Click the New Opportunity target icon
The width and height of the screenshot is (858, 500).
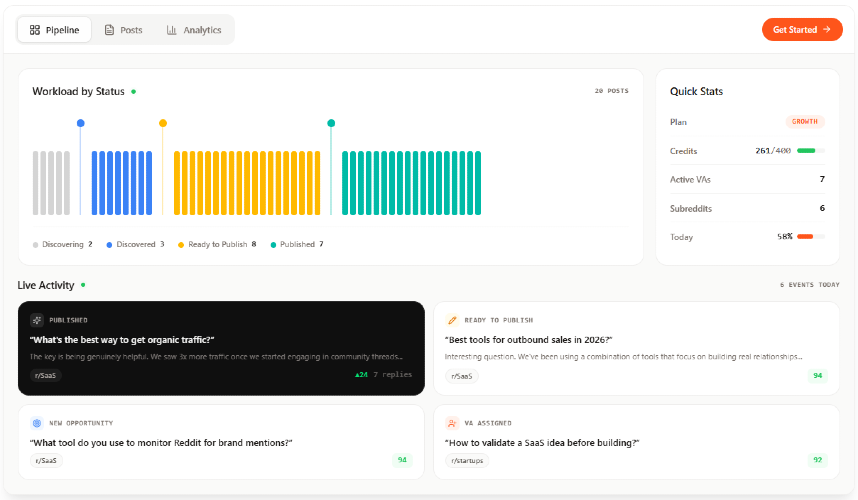[x=37, y=423]
